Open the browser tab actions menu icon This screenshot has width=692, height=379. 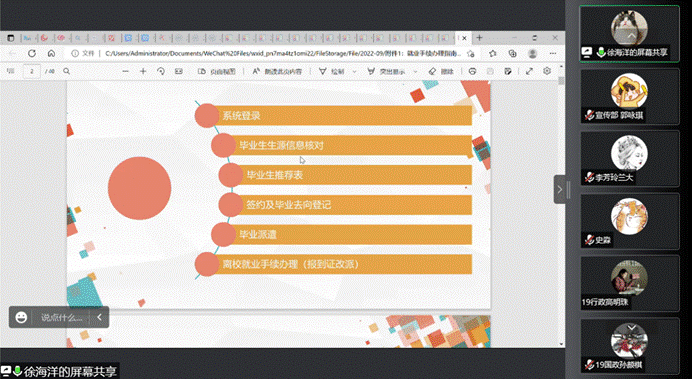[11, 38]
